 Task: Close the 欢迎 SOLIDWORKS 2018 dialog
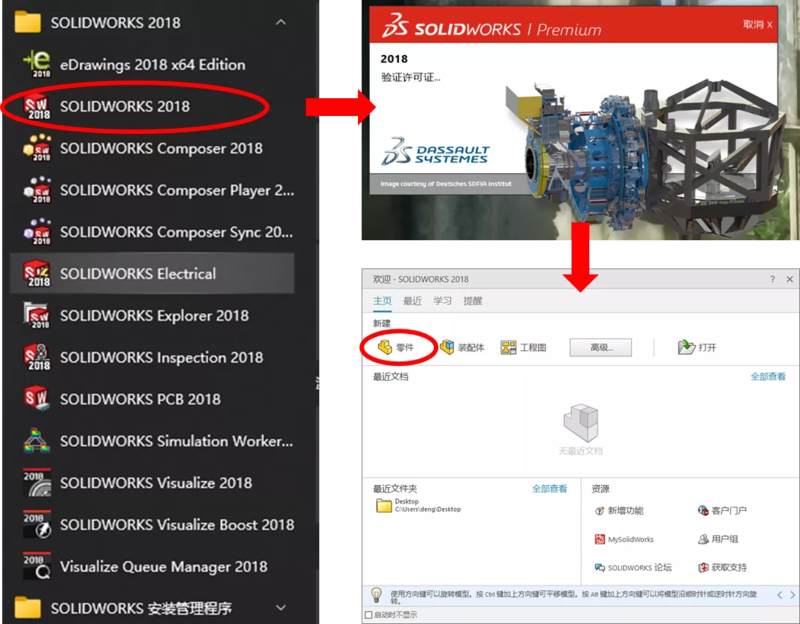(790, 279)
